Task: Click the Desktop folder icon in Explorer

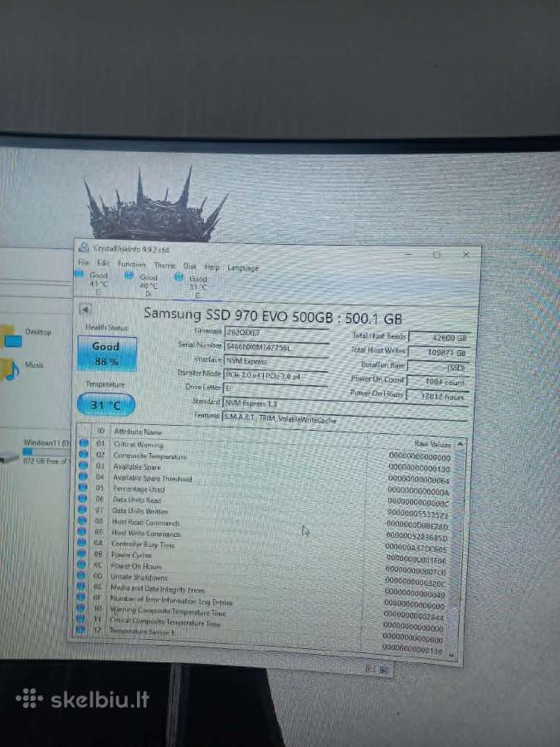Action: [x=11, y=337]
